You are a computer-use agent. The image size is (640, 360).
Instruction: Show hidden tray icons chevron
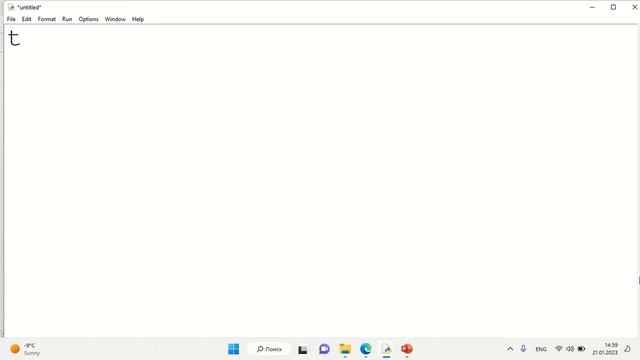[510, 349]
